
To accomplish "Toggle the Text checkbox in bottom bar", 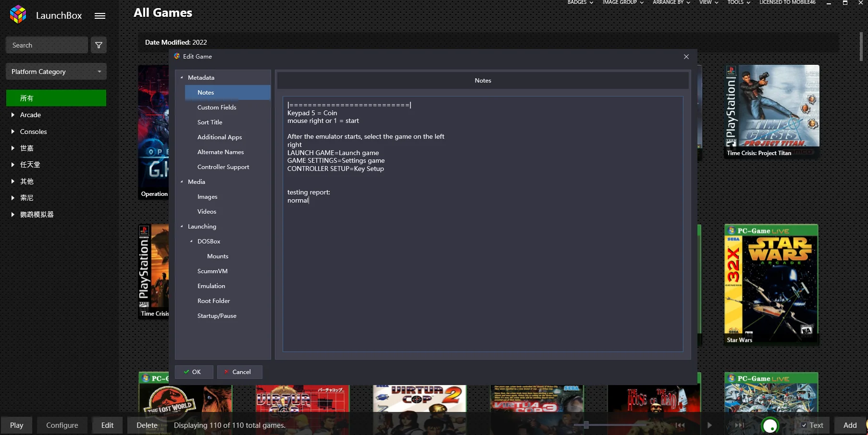I will [x=804, y=425].
